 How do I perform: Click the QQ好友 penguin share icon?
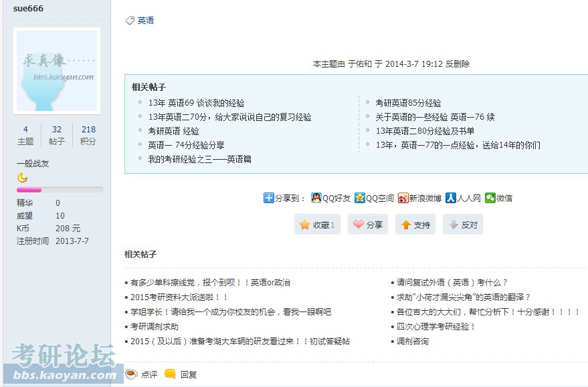point(316,198)
